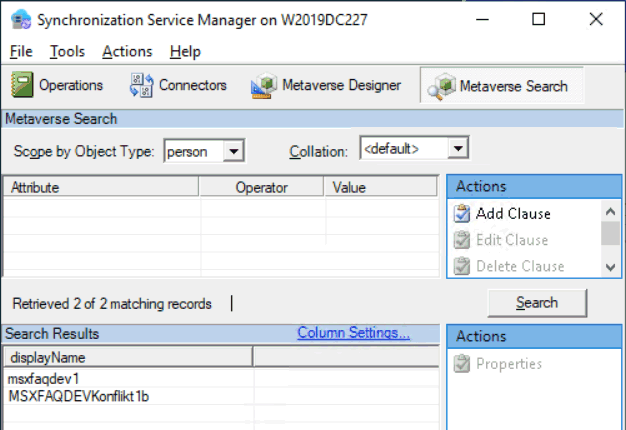Screen dimensions: 626x430
Task: Select the msxfaqdev1 search result
Action: tap(43, 379)
